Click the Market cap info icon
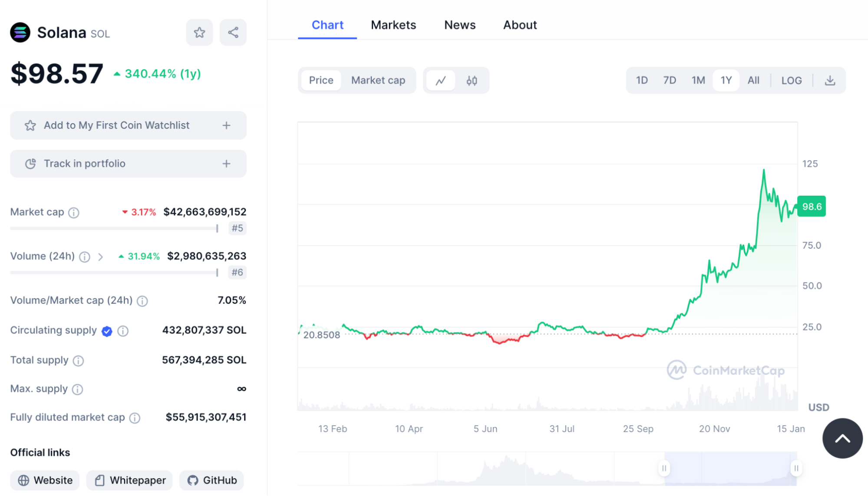This screenshot has width=868, height=496. tap(74, 213)
